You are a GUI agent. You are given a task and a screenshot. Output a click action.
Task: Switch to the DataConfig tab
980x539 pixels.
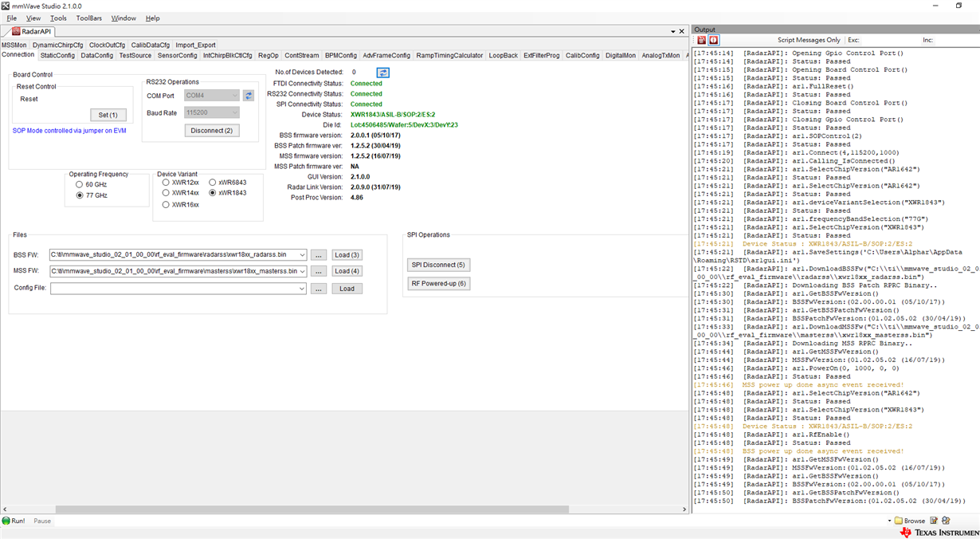coord(97,56)
